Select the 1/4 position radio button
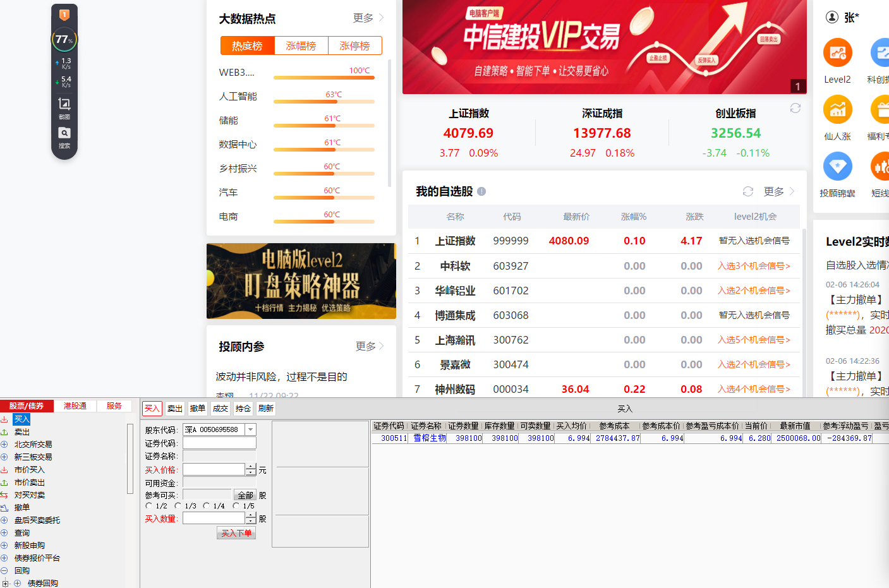The image size is (889, 588). tap(207, 506)
